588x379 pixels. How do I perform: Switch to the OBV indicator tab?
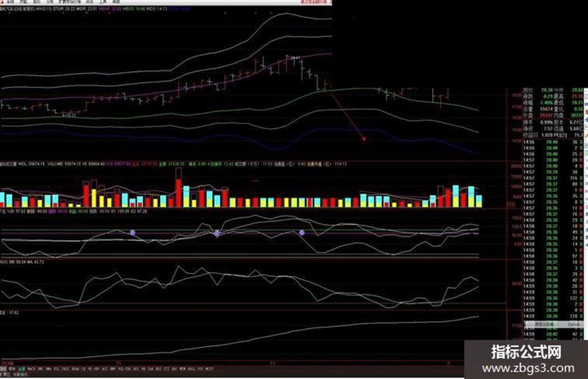96,369
